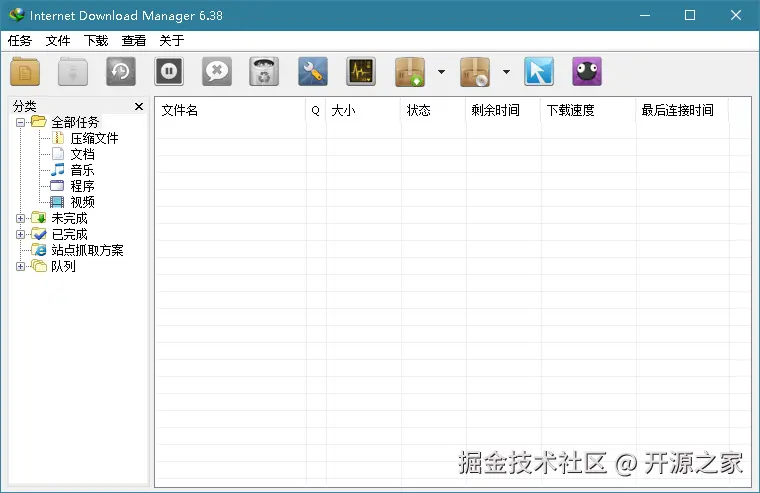The image size is (760, 493).
Task: Collapse the 全部任务 tree node
Action: click(20, 122)
